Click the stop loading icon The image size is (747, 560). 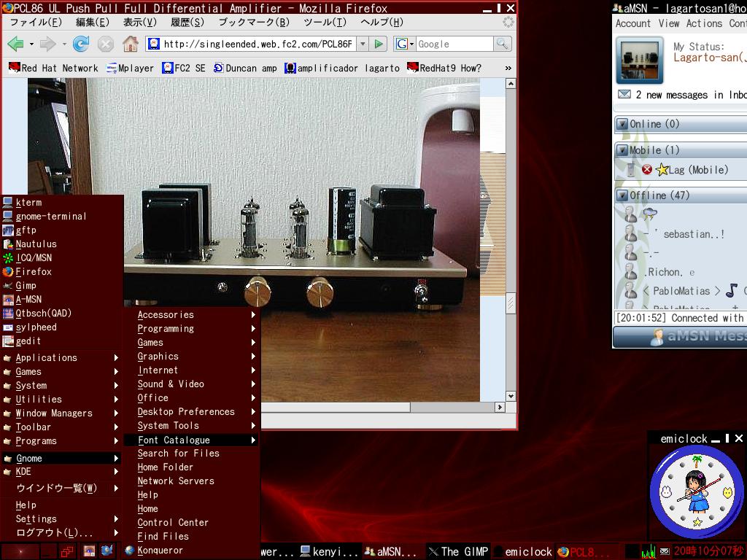(106, 44)
